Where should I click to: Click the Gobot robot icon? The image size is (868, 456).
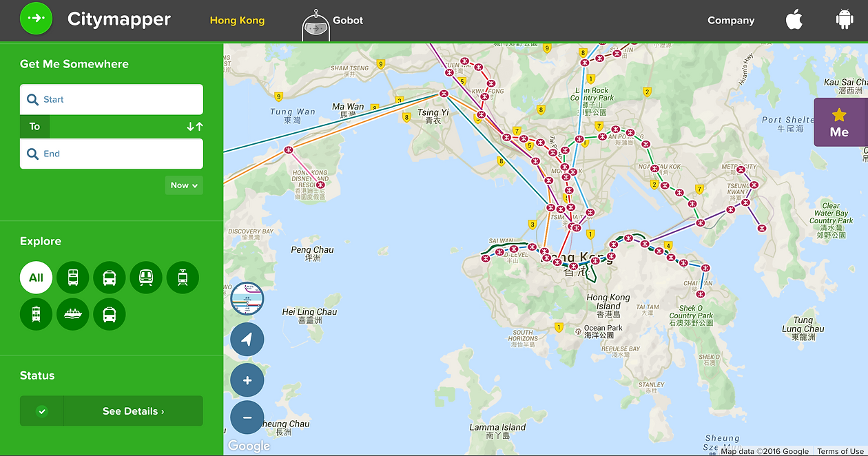click(316, 25)
